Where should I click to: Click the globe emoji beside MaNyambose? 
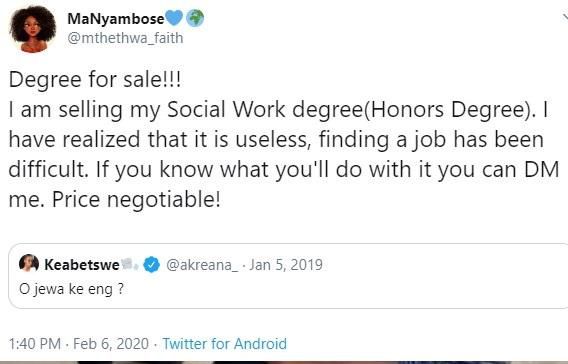[x=195, y=18]
